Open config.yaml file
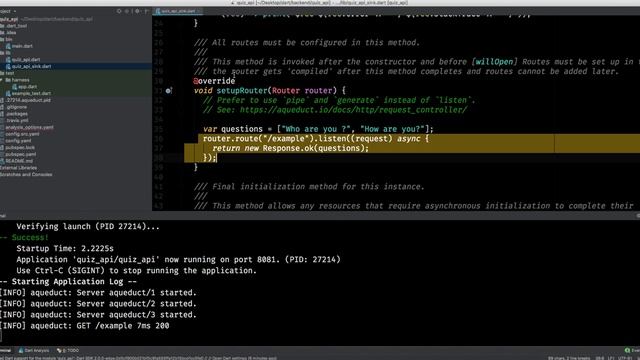640x360 pixels. [x=18, y=141]
